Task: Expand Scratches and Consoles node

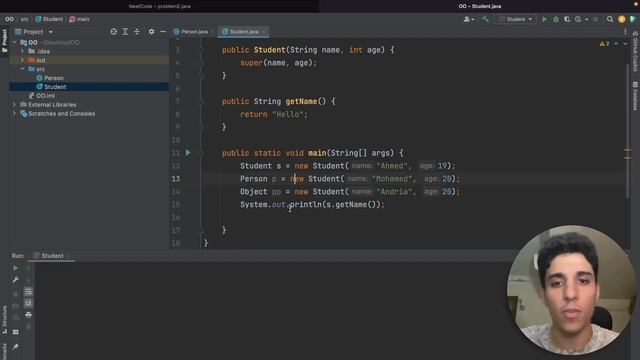Action: tap(15, 113)
